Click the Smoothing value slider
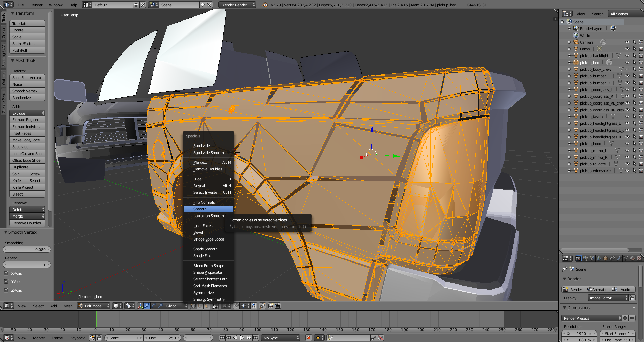Image resolution: width=644 pixels, height=342 pixels. (27, 250)
